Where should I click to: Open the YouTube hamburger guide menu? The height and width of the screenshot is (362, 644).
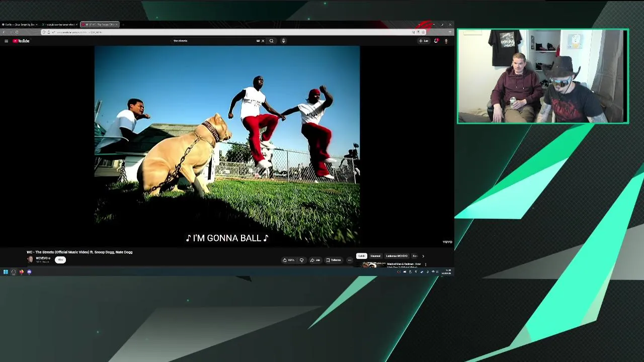point(6,41)
